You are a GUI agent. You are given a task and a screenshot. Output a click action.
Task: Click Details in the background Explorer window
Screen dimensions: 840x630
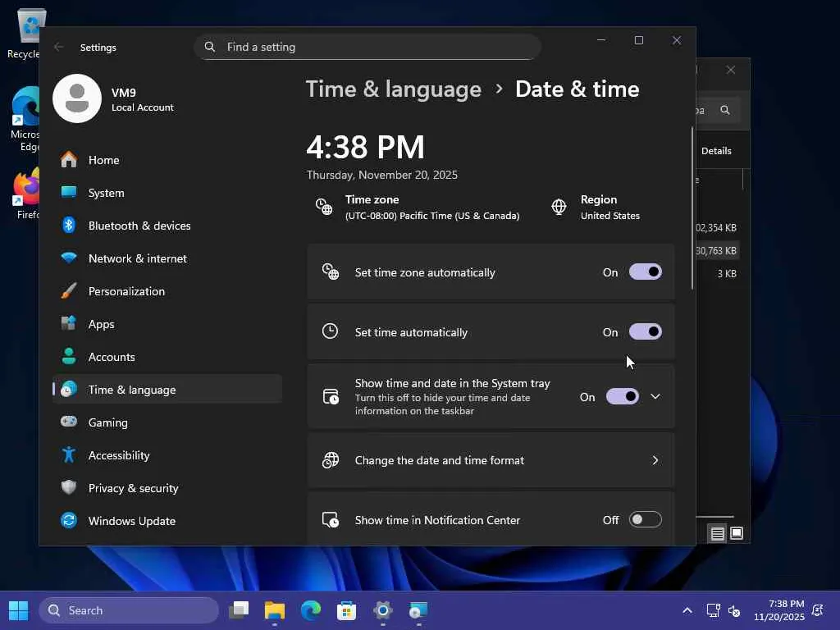[x=716, y=151]
